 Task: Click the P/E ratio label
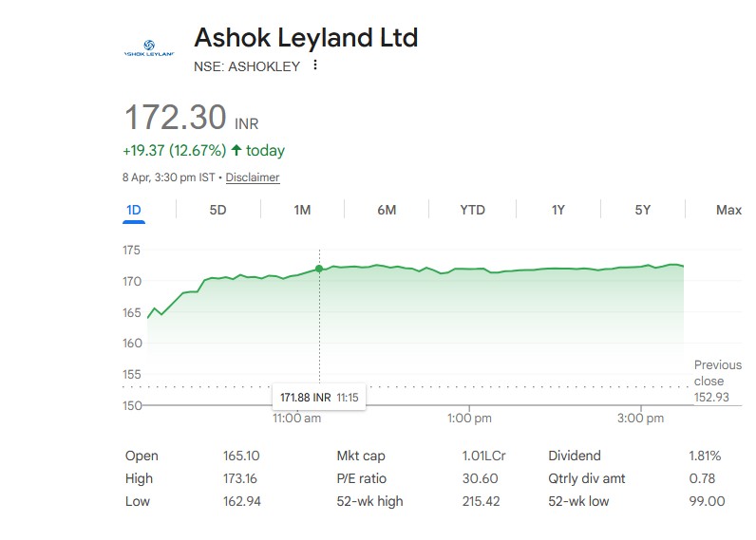click(x=362, y=478)
